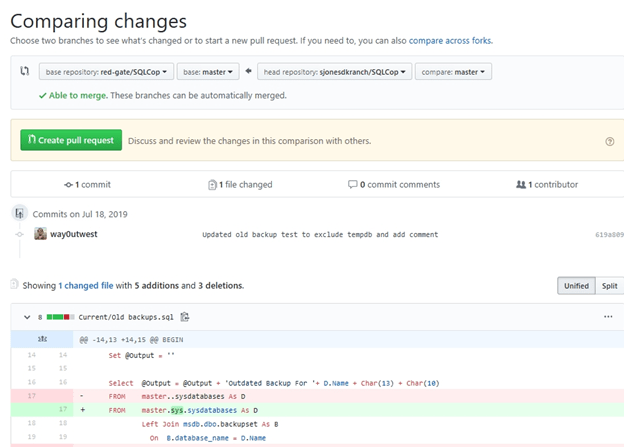This screenshot has width=624, height=447.
Task: Click the commits timeline icon
Action: pos(20,213)
